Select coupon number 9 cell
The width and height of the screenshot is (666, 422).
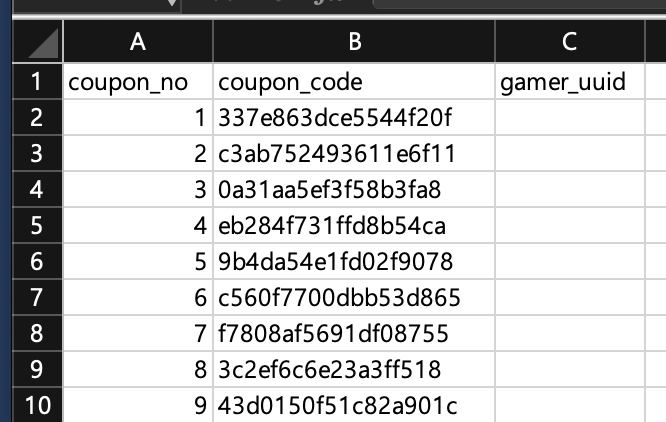tap(137, 406)
